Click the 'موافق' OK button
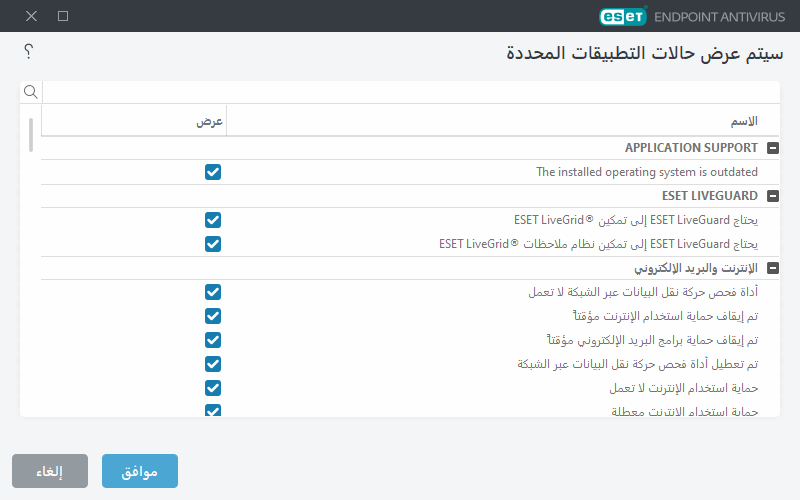The image size is (800, 500). click(x=140, y=471)
